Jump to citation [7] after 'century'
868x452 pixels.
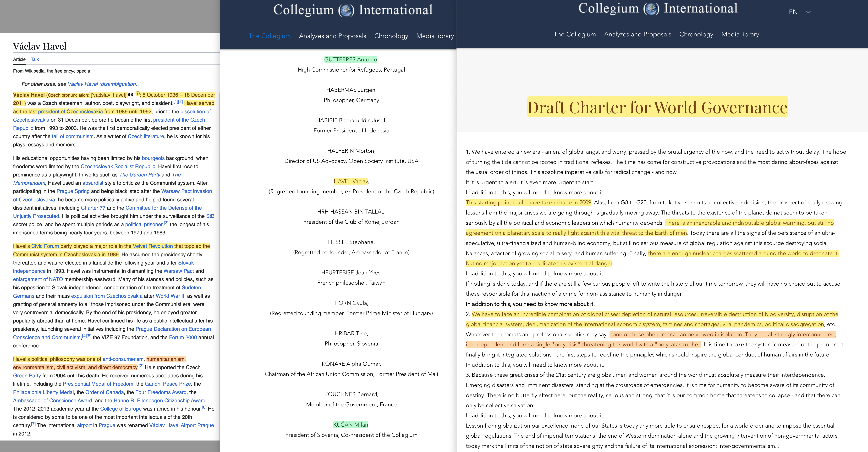click(33, 424)
